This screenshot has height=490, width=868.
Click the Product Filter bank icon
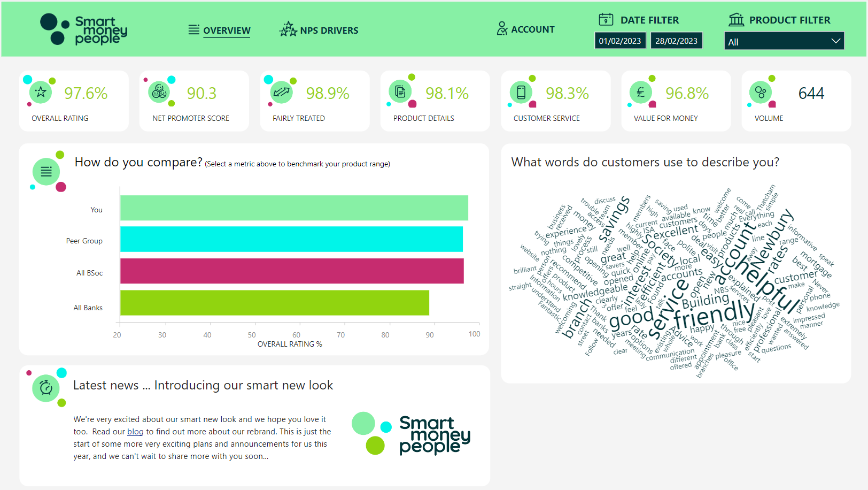[736, 20]
